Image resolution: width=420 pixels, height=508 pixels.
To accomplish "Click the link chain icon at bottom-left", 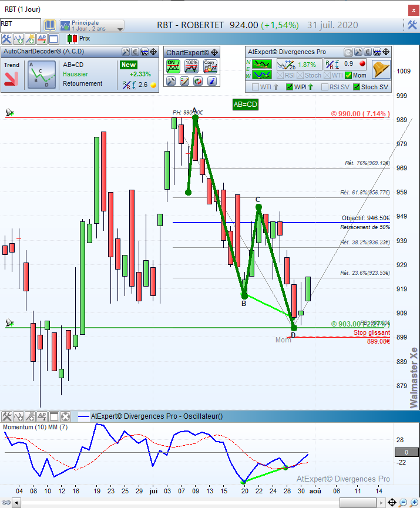I will click(x=6, y=503).
